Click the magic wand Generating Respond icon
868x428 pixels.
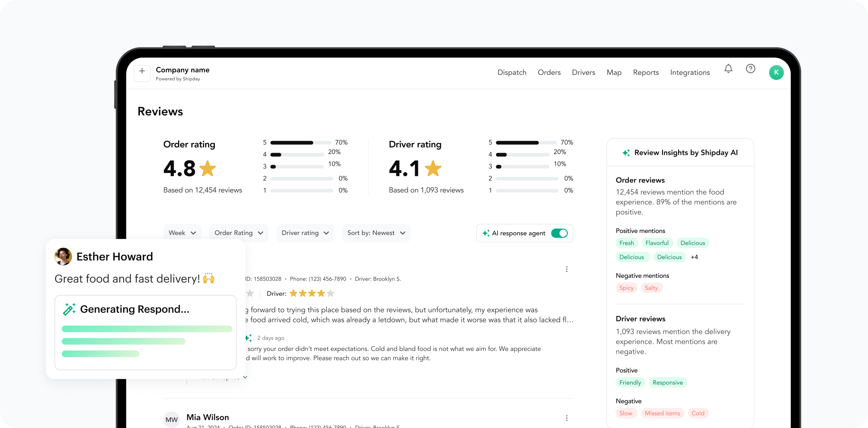[x=69, y=309]
